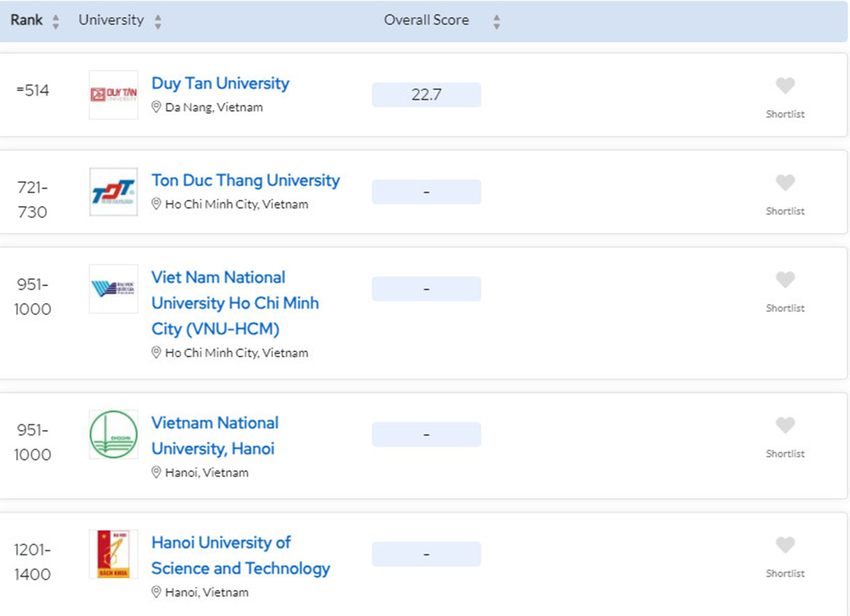
Task: Open the Ton Duc Thang University link
Action: 246,181
